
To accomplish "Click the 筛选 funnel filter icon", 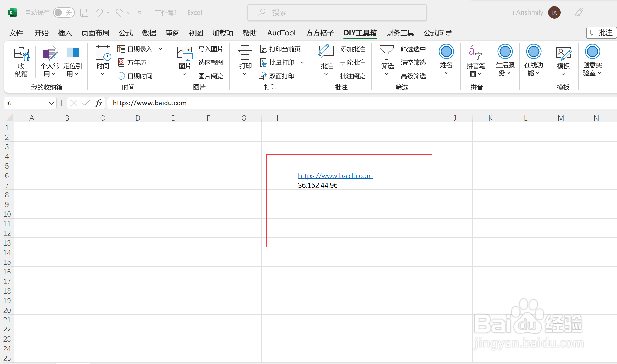I will pyautogui.click(x=387, y=53).
